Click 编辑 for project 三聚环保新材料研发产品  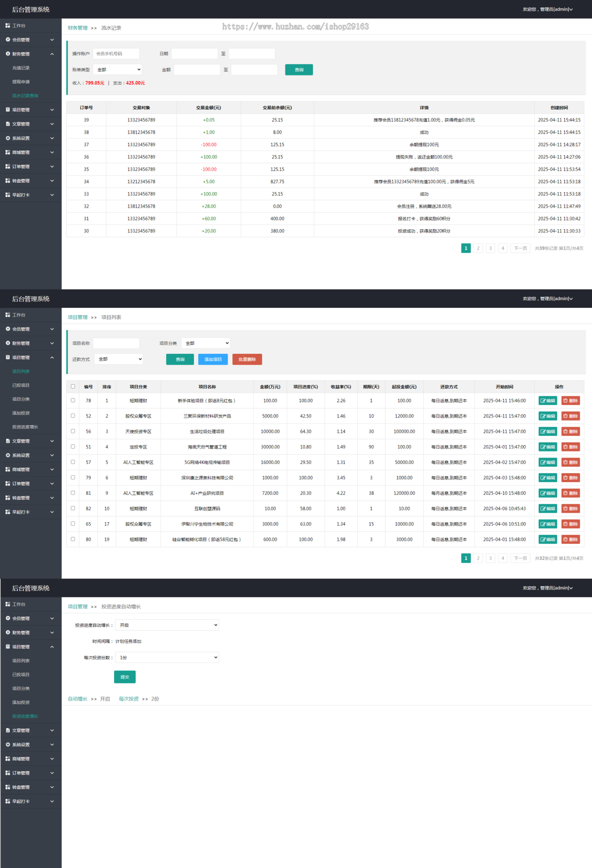click(x=548, y=416)
